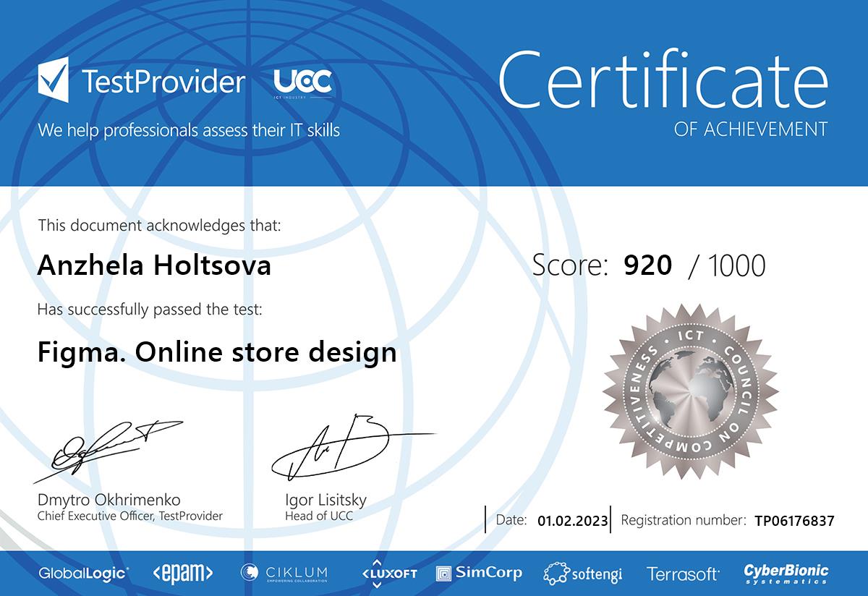The width and height of the screenshot is (868, 596).
Task: Click the Ciklum sponsor logo
Action: [284, 573]
